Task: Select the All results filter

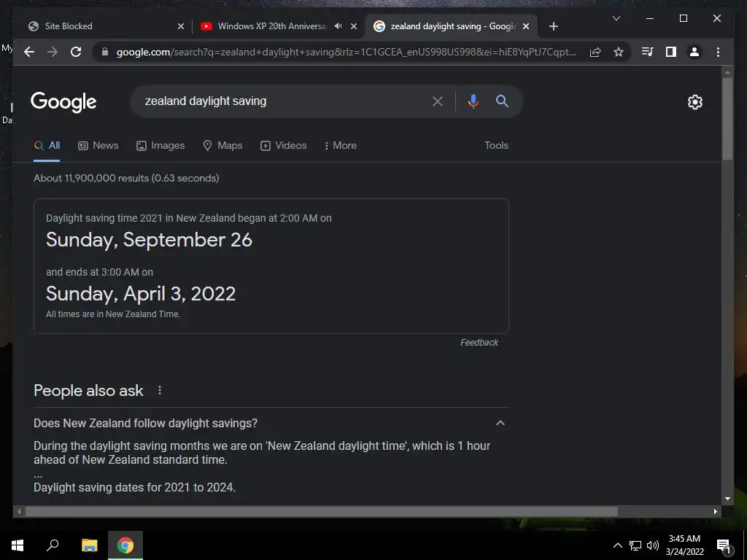Action: (47, 146)
